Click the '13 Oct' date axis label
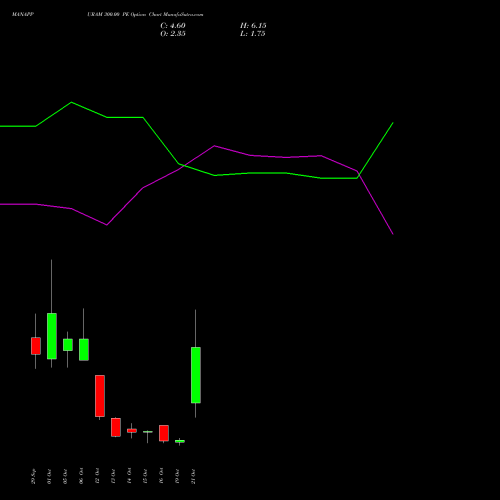This screenshot has height=500, width=500. click(x=113, y=476)
